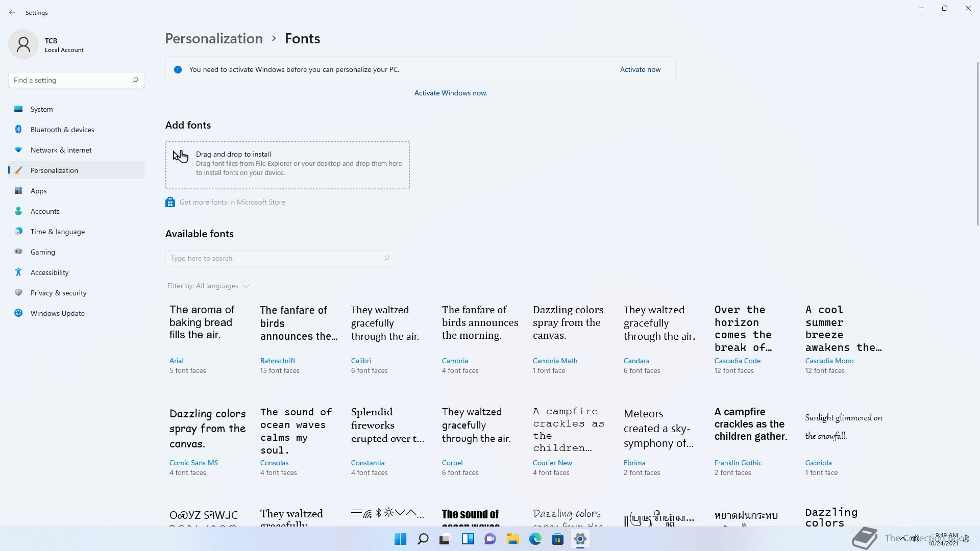This screenshot has width=980, height=551.
Task: Click the "Available fonts" heading
Action: click(x=199, y=234)
